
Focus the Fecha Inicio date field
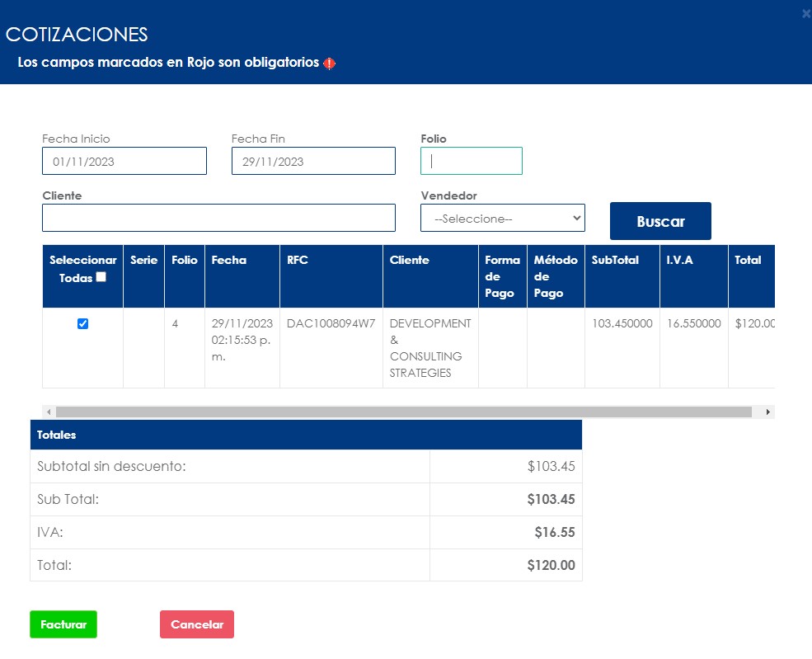click(124, 162)
